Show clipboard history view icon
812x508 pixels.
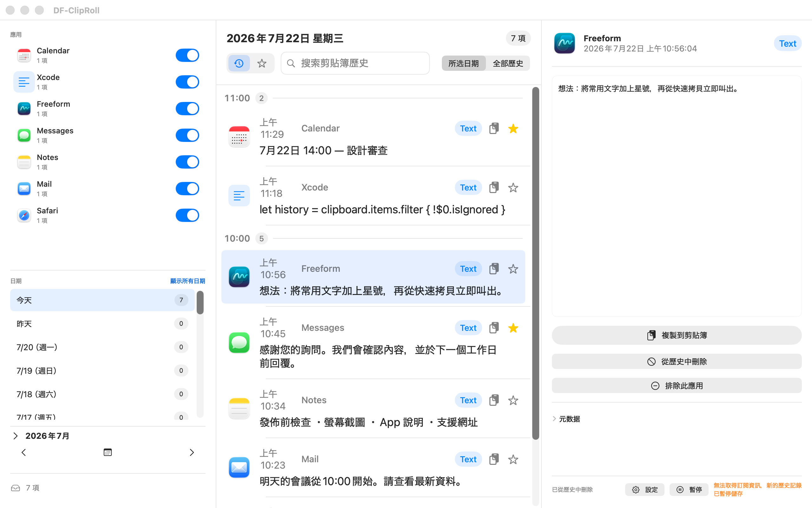[x=239, y=63]
